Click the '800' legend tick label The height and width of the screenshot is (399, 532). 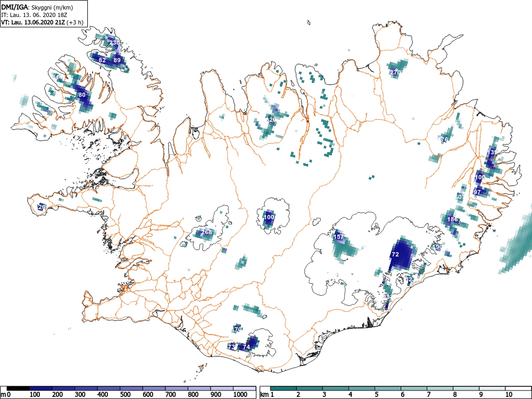pos(194,395)
